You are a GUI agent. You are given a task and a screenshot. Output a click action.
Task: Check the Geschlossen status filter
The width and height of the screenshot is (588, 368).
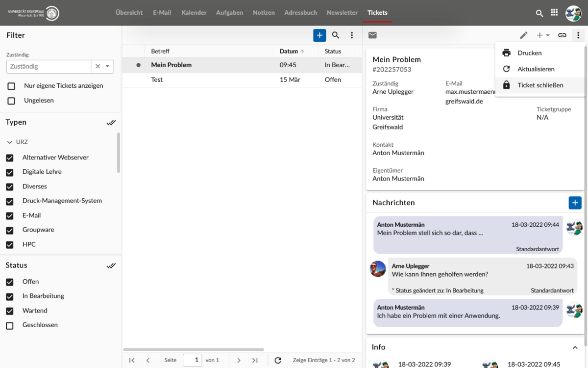point(10,325)
